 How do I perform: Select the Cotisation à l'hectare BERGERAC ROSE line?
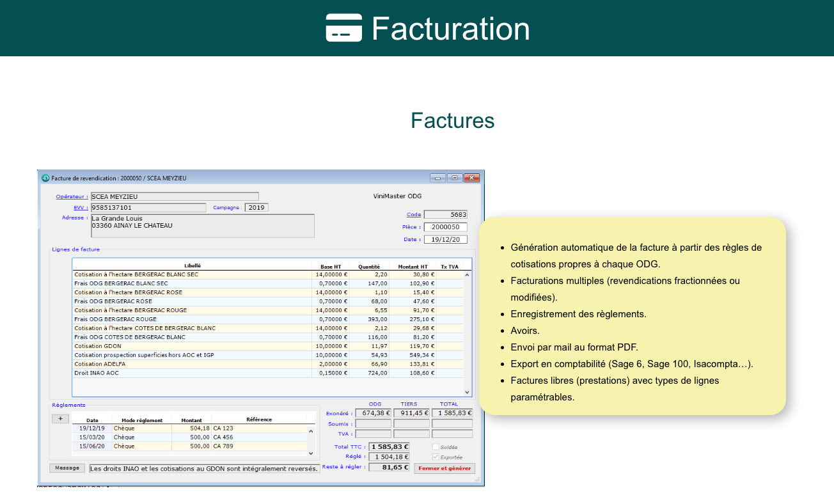pos(268,292)
